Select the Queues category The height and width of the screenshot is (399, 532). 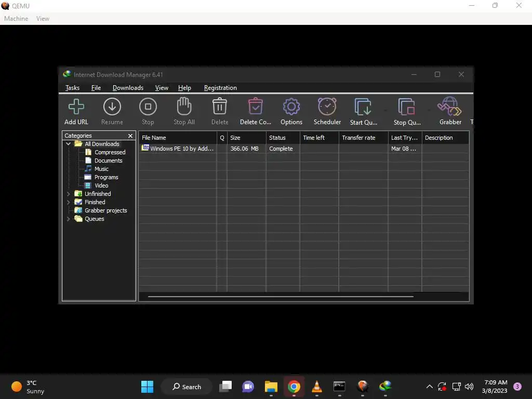point(94,219)
